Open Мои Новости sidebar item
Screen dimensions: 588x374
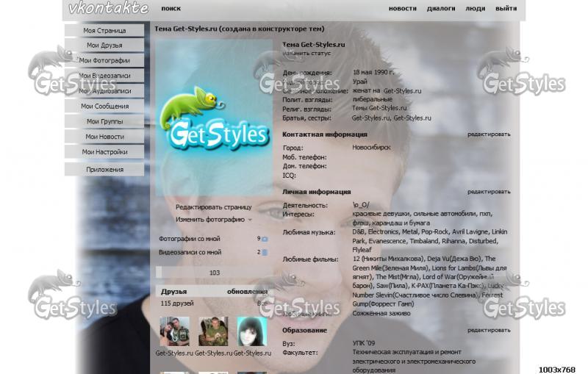pos(104,137)
